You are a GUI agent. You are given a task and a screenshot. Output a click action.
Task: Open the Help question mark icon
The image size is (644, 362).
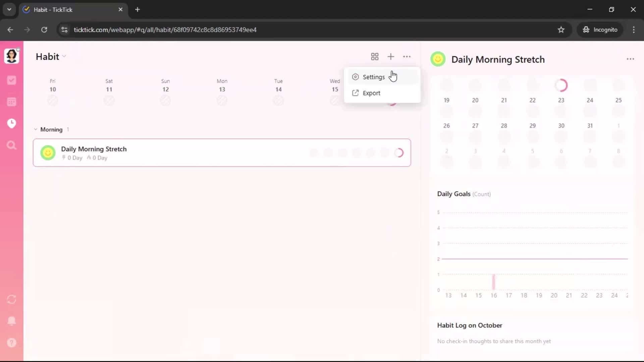(11, 343)
